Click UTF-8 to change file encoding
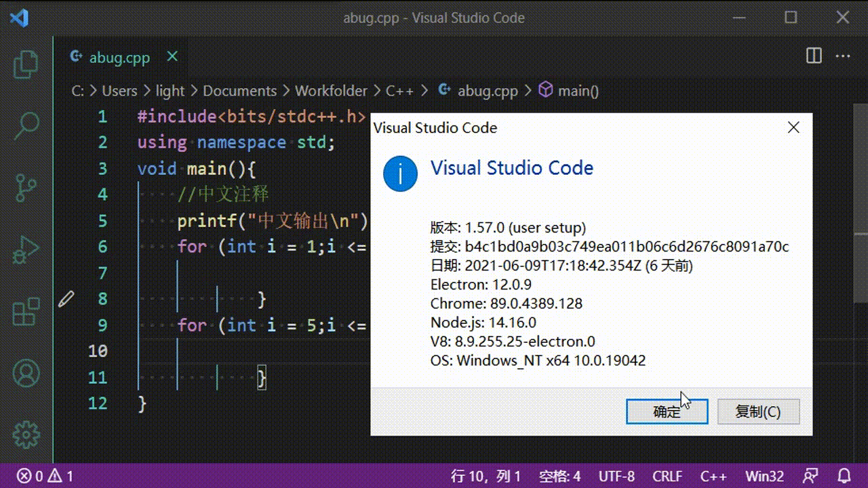The image size is (868, 488). (x=616, y=476)
